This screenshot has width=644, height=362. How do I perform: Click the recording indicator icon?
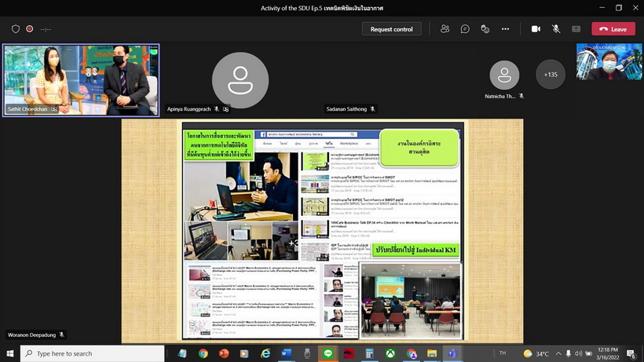click(x=30, y=29)
